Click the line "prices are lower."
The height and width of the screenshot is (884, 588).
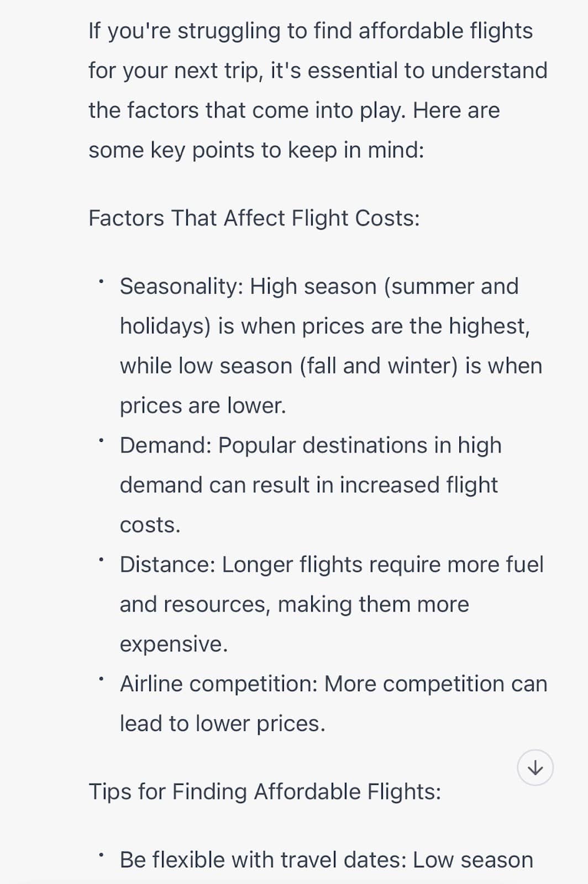click(x=203, y=406)
